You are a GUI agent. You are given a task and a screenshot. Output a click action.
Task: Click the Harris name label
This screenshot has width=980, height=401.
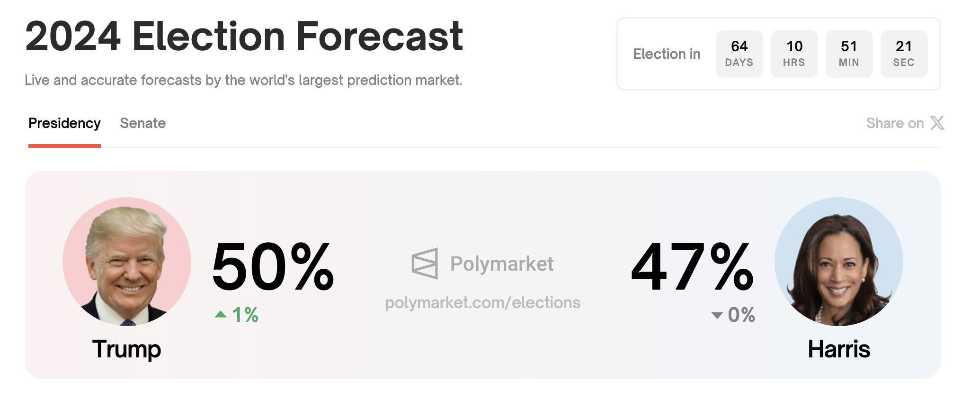tap(838, 349)
